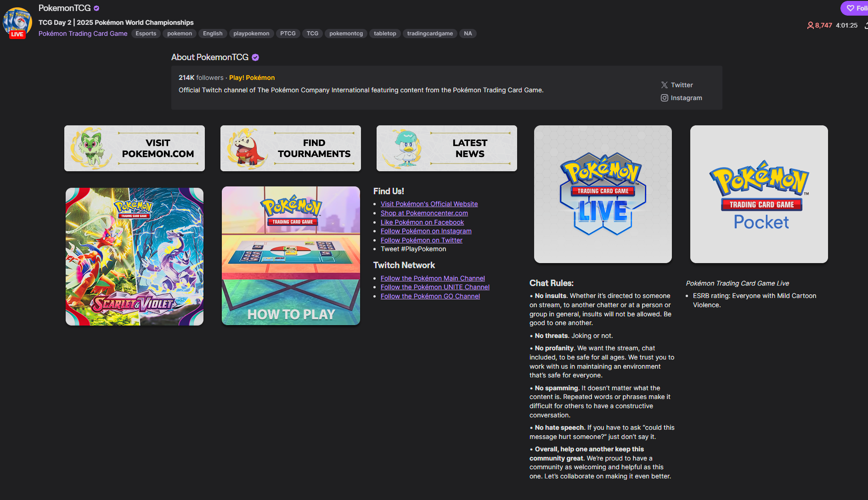
Task: Follow the Pokémon UNITE Channel link
Action: tap(435, 287)
